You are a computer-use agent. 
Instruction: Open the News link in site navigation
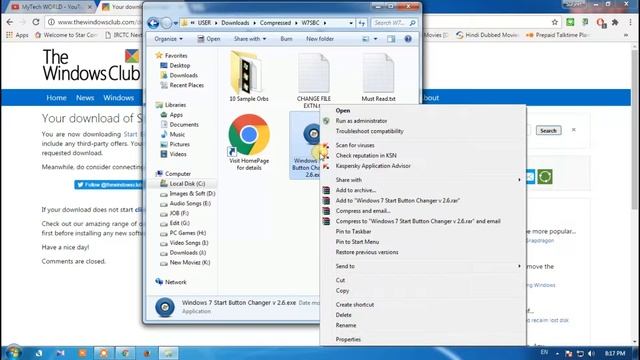pyautogui.click(x=85, y=98)
